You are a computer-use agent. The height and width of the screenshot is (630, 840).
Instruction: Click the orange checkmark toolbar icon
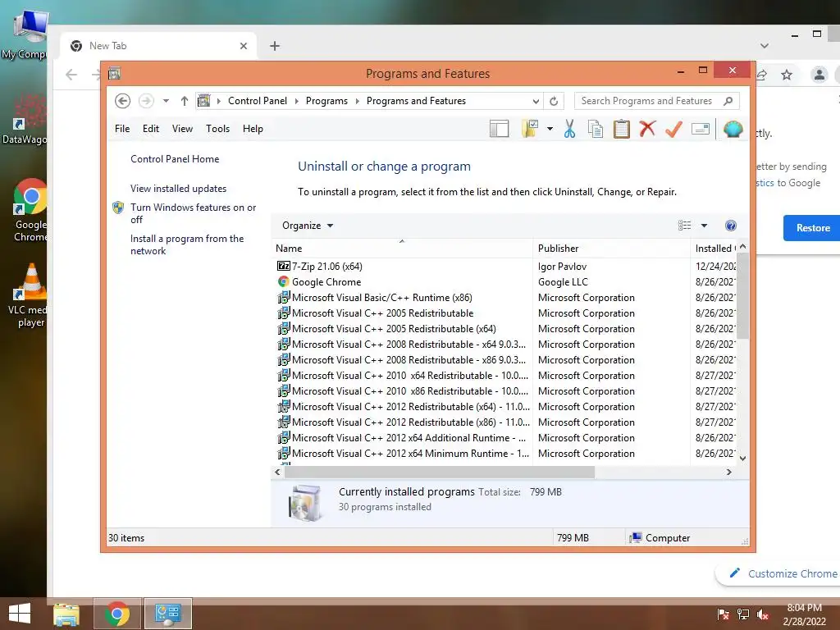pos(673,129)
